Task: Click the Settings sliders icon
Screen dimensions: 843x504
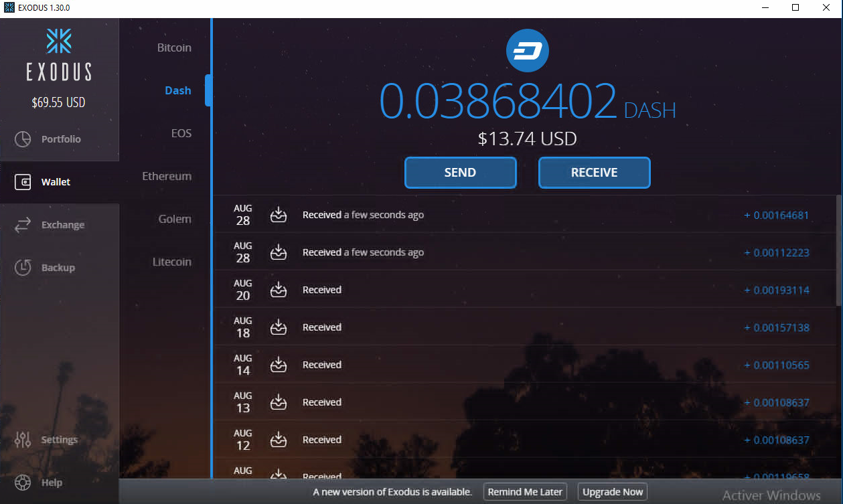Action: tap(23, 440)
